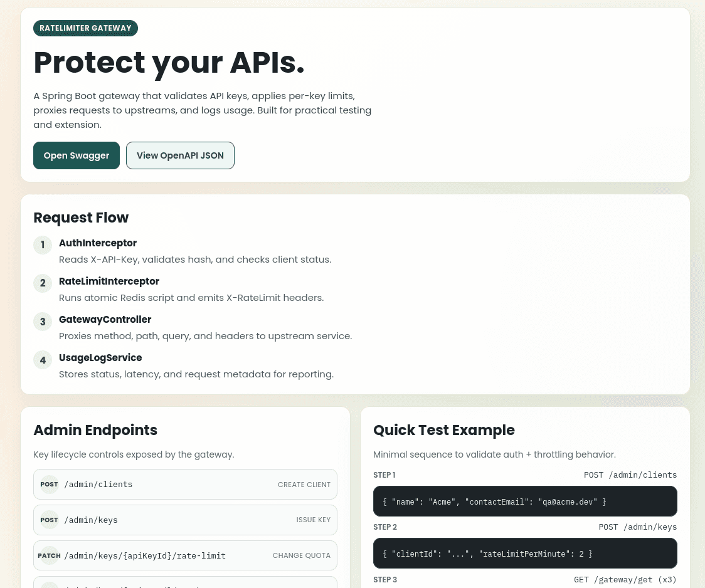Click the PATCH badge on the rate-limit row
Screen dimensions: 705x588
(50, 555)
